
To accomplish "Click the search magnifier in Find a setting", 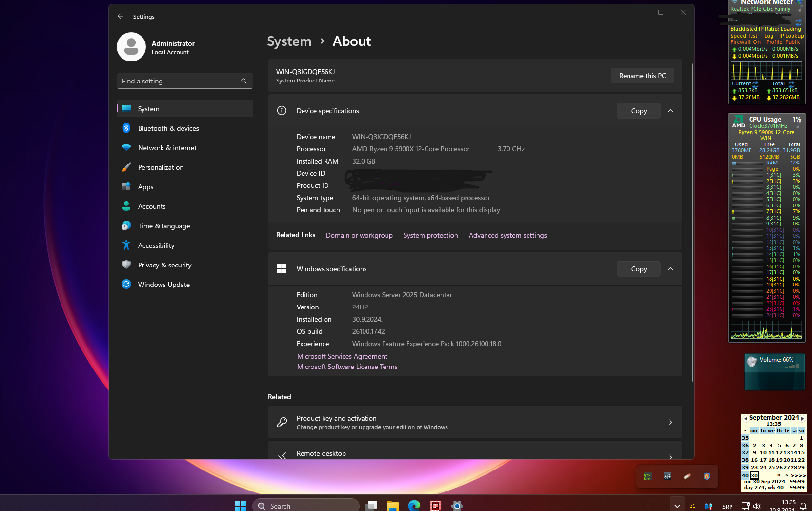I will 244,81.
